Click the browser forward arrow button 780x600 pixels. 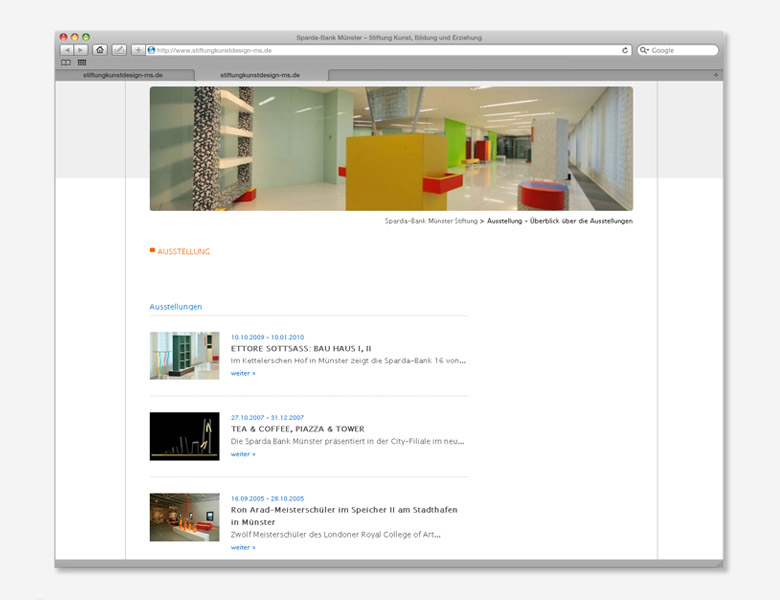(81, 50)
